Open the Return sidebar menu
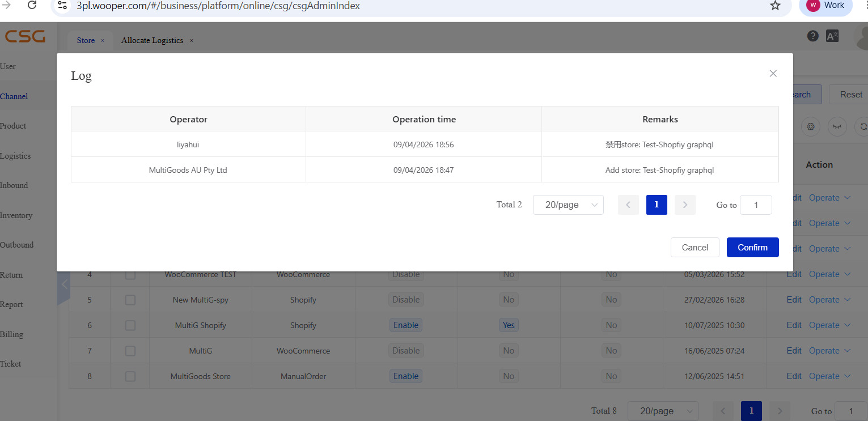This screenshot has width=868, height=421. (11, 275)
